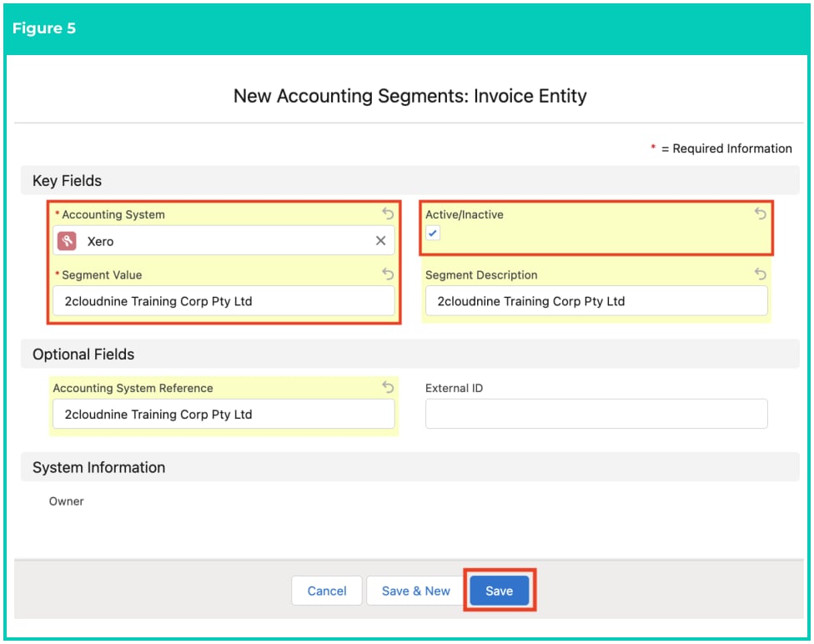Toggle the Active/Inactive checkbox

tap(433, 234)
